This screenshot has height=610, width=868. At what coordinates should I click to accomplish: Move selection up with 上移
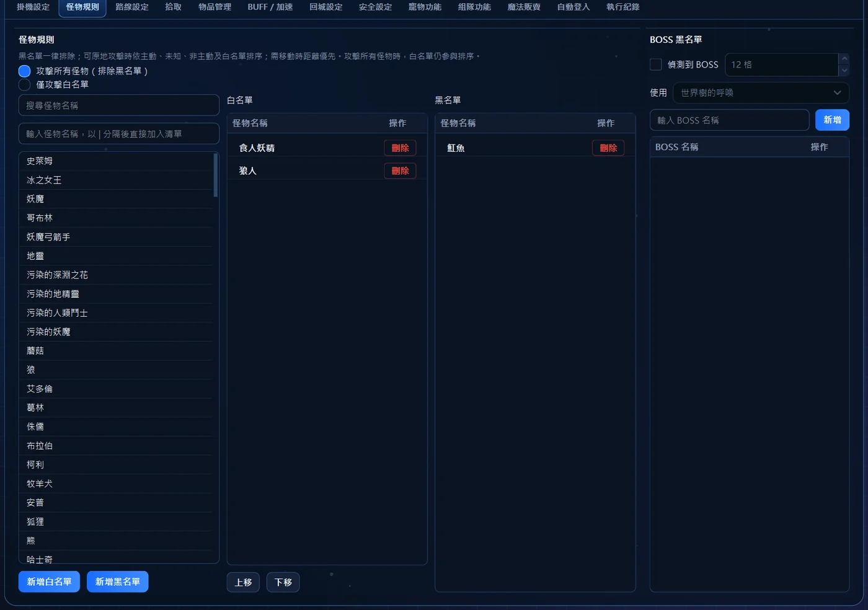[x=243, y=583]
